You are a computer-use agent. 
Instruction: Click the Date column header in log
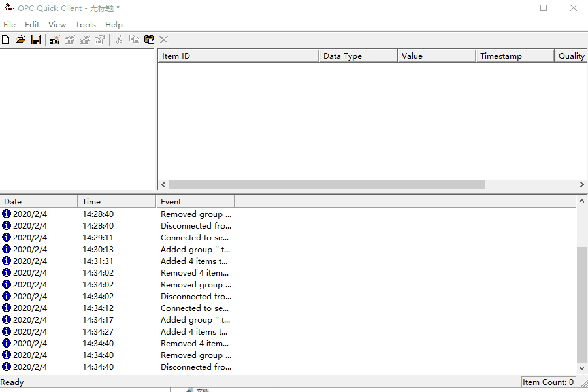click(x=39, y=201)
